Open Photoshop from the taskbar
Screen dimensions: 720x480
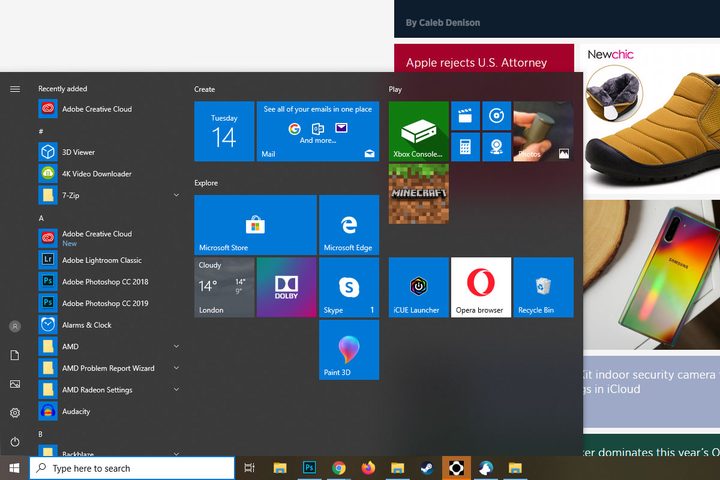(309, 468)
